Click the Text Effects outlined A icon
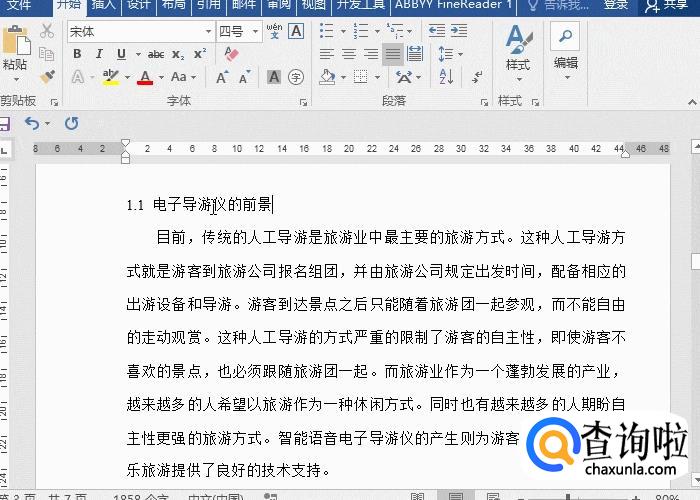The width and height of the screenshot is (700, 500). [78, 77]
